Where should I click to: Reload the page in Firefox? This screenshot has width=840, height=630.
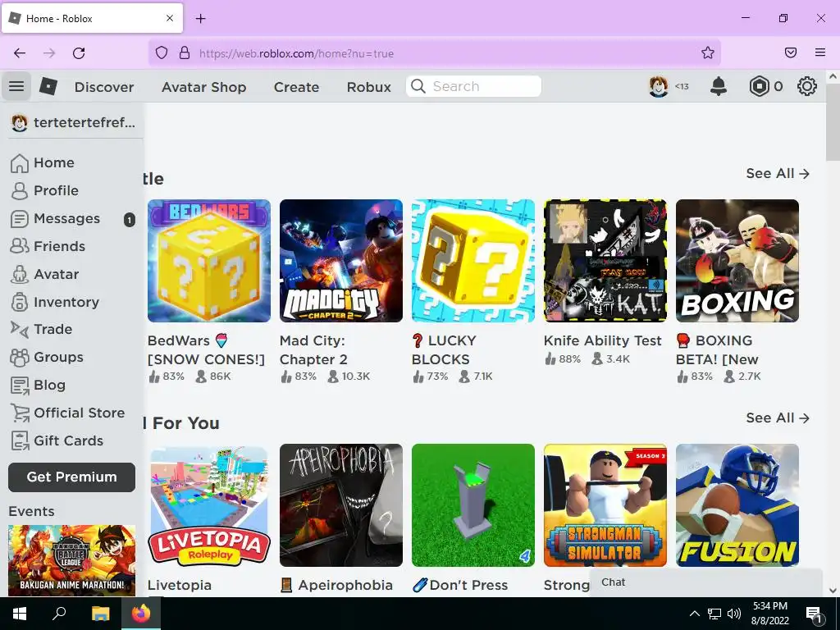click(x=79, y=53)
